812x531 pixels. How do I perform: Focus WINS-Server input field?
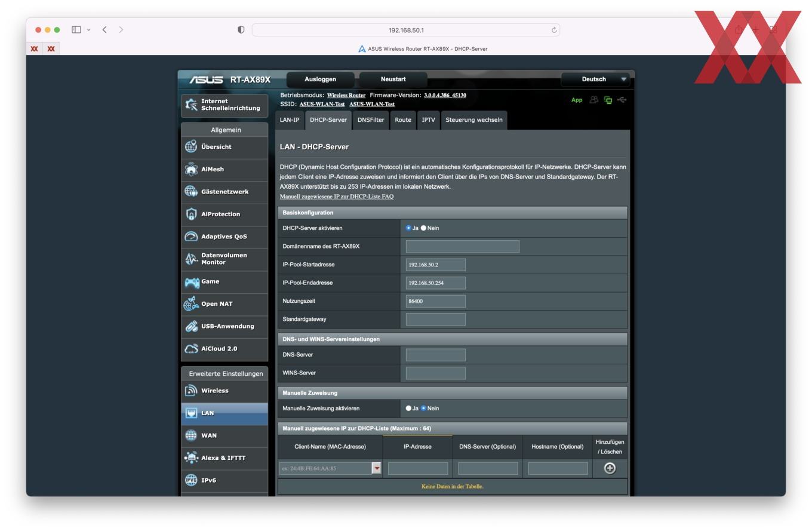point(436,373)
